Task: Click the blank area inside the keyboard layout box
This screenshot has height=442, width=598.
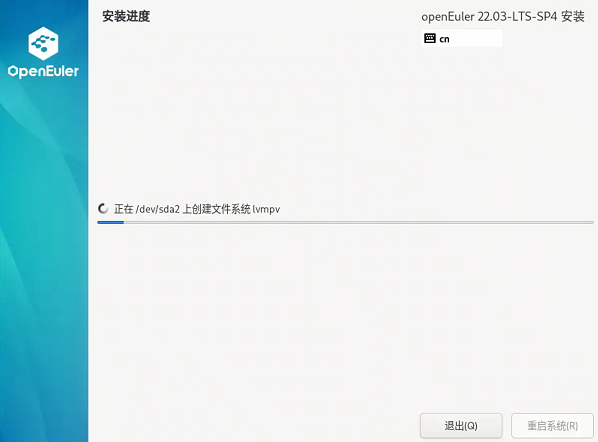Action: tap(477, 39)
